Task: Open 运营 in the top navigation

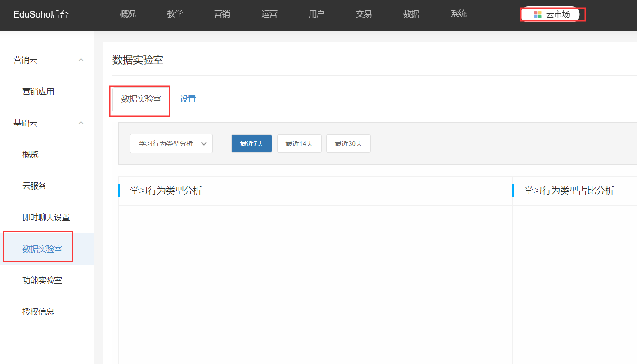Action: (269, 14)
